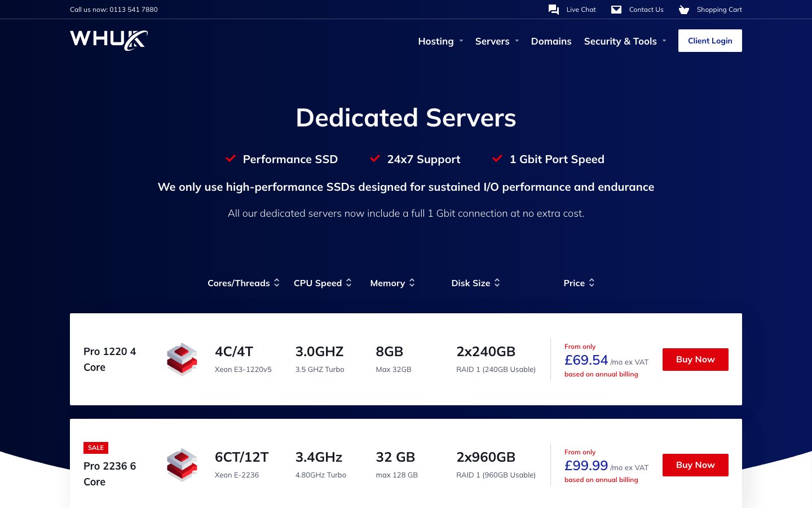Click the 6CT/12T spec text
812x508 pixels.
click(x=241, y=457)
